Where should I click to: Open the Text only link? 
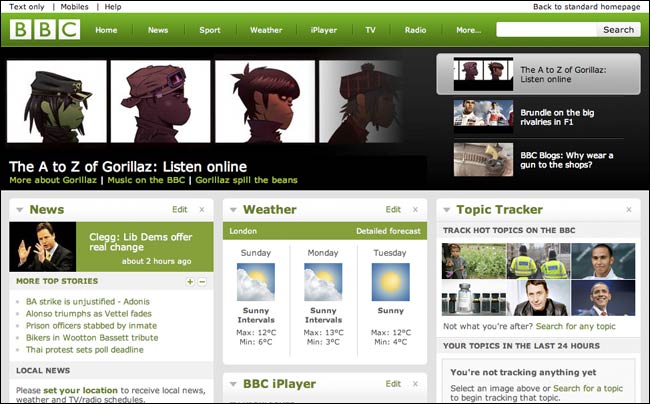(x=27, y=7)
